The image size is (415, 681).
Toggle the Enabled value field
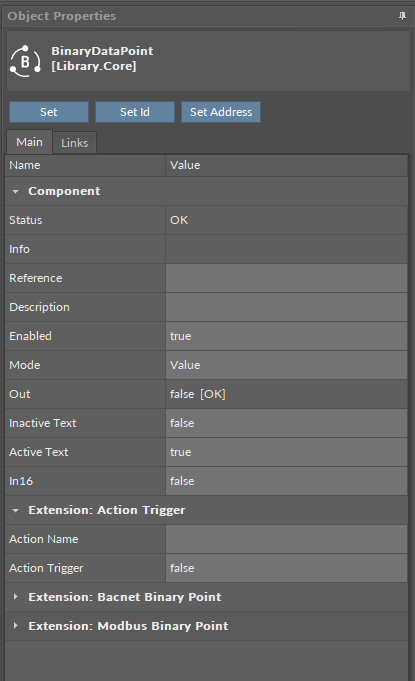tap(286, 336)
